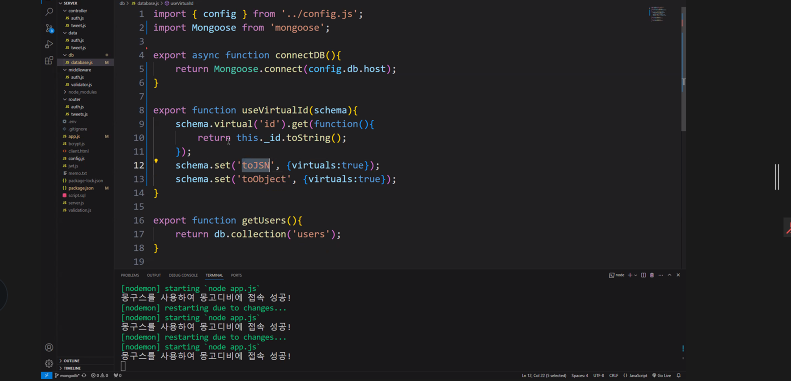Open the Run and Debug view
This screenshot has height=381, width=791.
(x=49, y=44)
